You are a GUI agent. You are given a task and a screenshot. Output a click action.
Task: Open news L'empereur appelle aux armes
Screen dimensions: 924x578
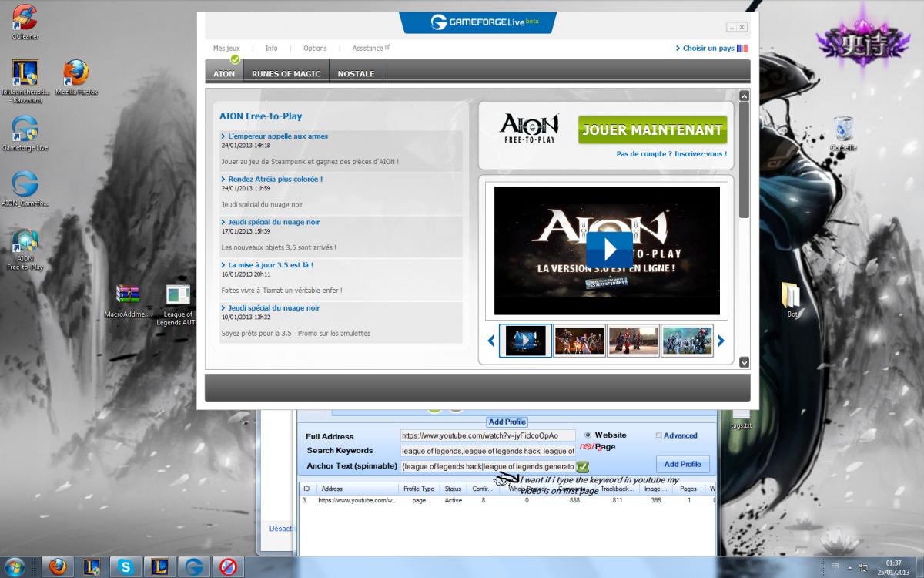tap(278, 136)
